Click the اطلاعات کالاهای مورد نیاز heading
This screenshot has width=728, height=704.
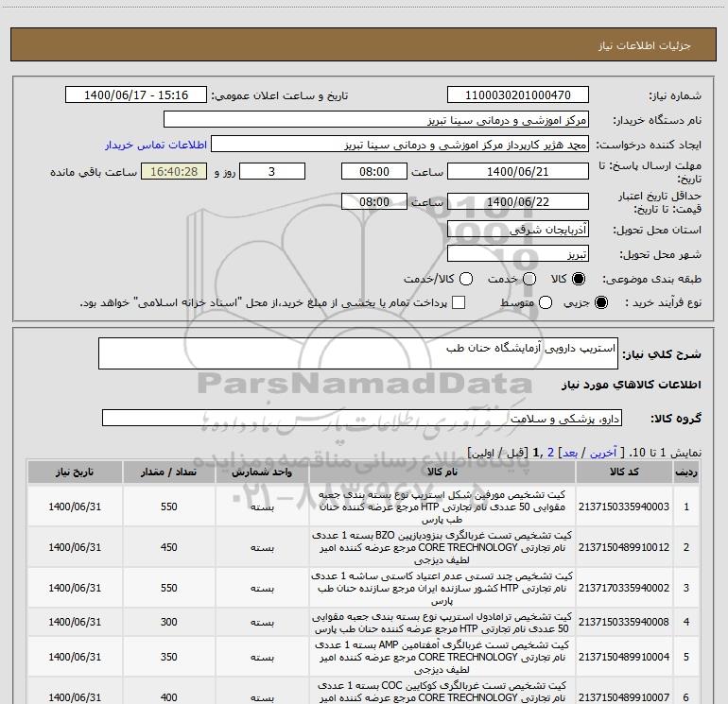click(x=631, y=385)
